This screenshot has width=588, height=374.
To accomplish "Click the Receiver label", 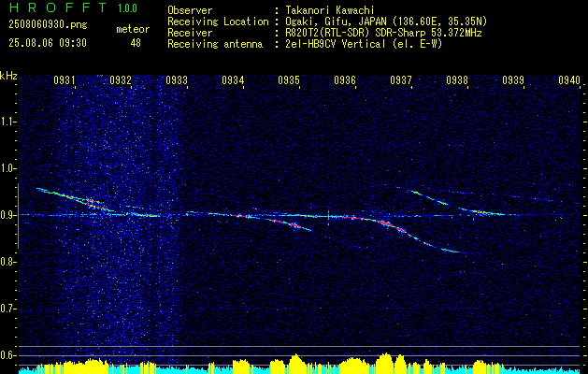I will pyautogui.click(x=190, y=33).
